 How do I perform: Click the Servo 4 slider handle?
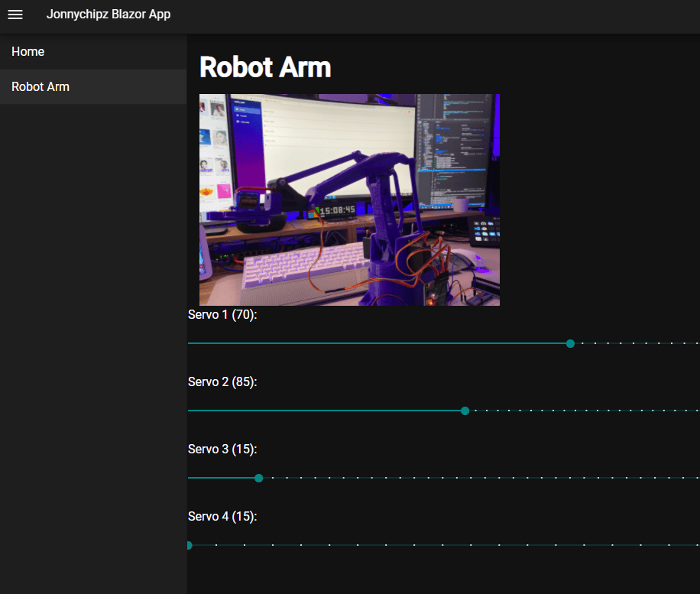click(190, 545)
